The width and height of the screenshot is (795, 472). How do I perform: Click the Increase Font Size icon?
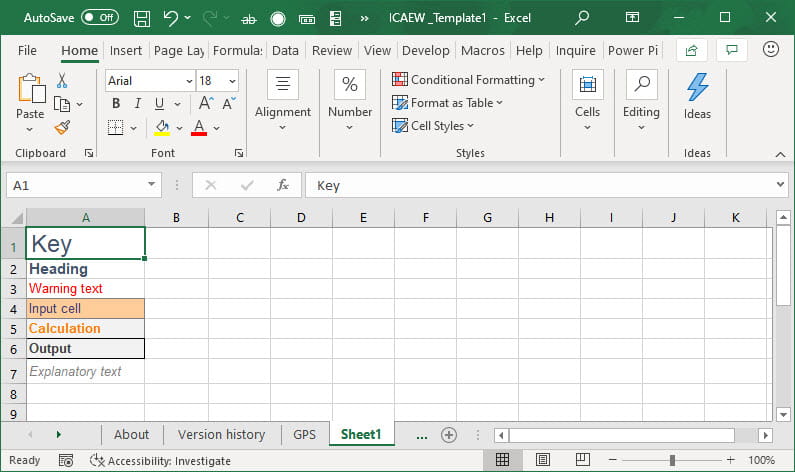click(x=206, y=104)
